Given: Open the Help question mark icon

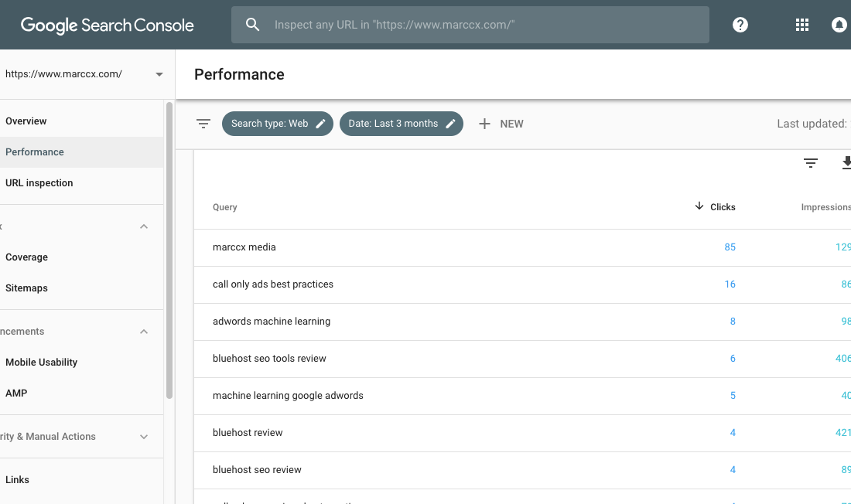Looking at the screenshot, I should (740, 25).
